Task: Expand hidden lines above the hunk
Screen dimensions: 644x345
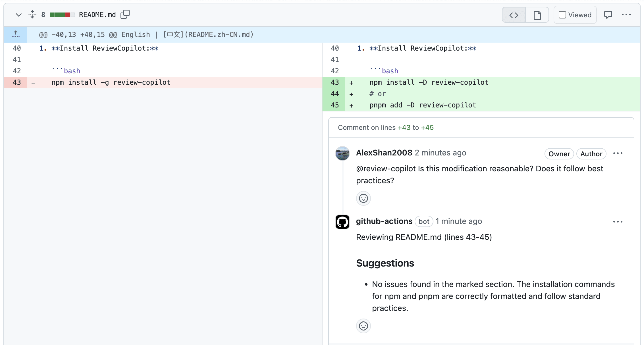Action: 16,34
